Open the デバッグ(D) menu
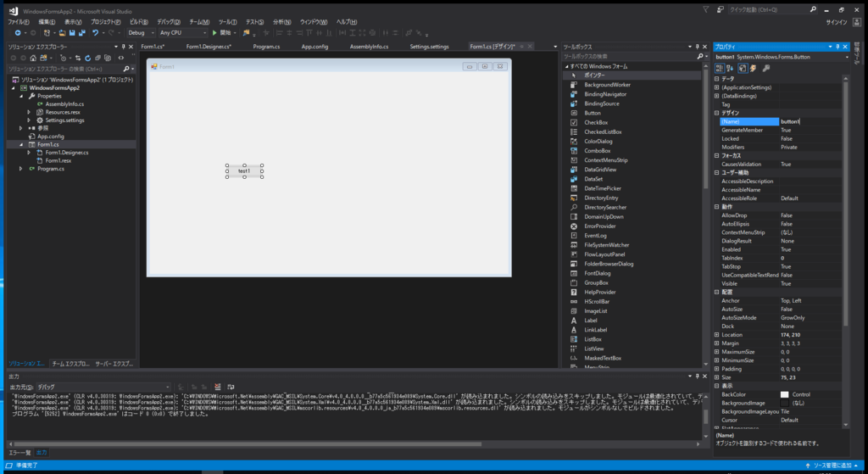Viewport: 868px width, 474px height. (x=169, y=22)
